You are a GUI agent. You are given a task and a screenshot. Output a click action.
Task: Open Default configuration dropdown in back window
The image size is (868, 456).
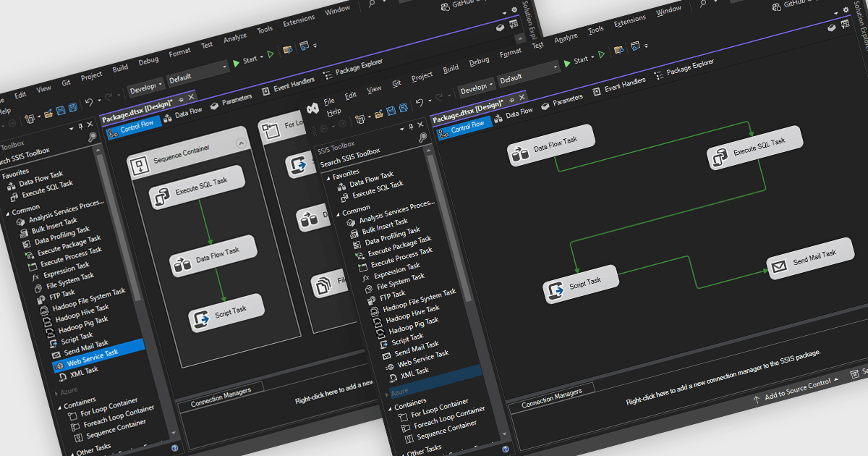(198, 74)
